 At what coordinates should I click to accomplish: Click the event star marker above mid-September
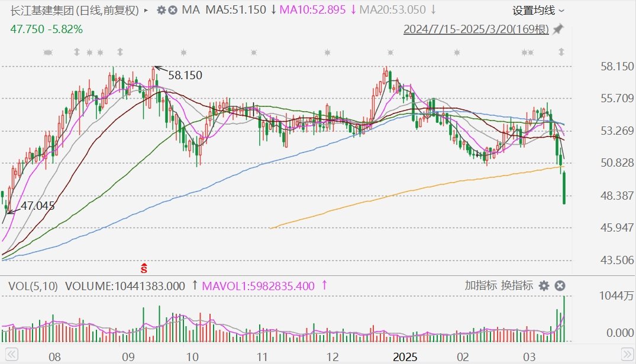tap(183, 52)
